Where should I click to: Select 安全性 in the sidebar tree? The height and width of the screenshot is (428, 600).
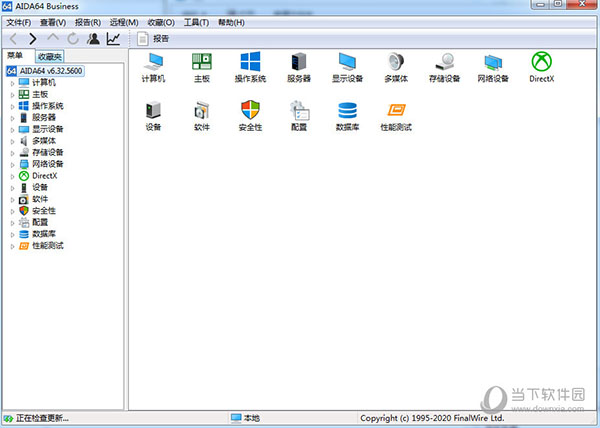point(44,210)
